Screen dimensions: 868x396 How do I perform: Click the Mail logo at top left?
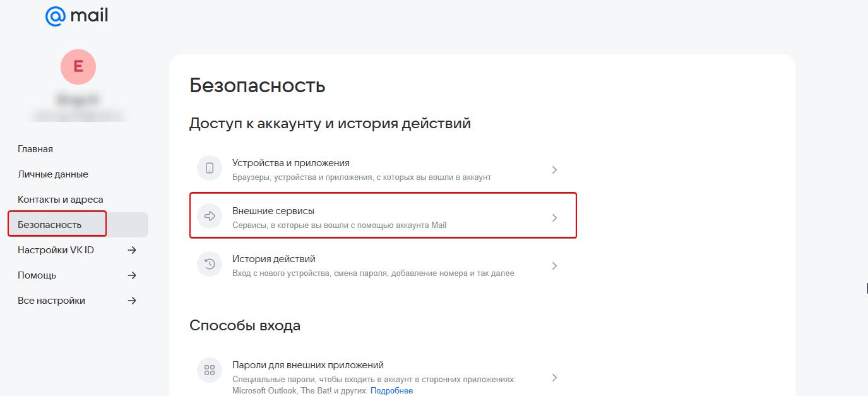(x=76, y=16)
